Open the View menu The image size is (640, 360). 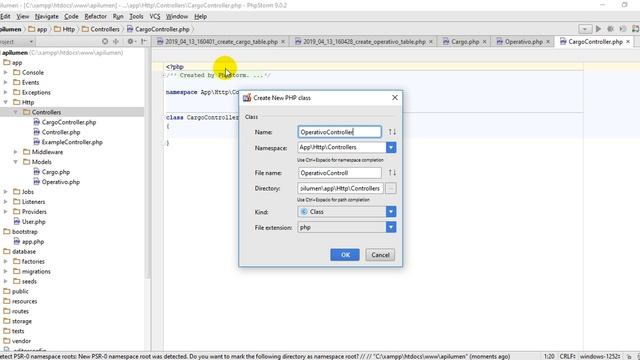click(22, 16)
